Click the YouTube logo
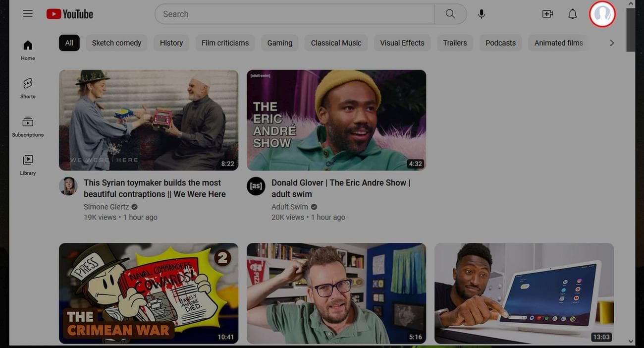Image resolution: width=644 pixels, height=348 pixels. click(70, 14)
